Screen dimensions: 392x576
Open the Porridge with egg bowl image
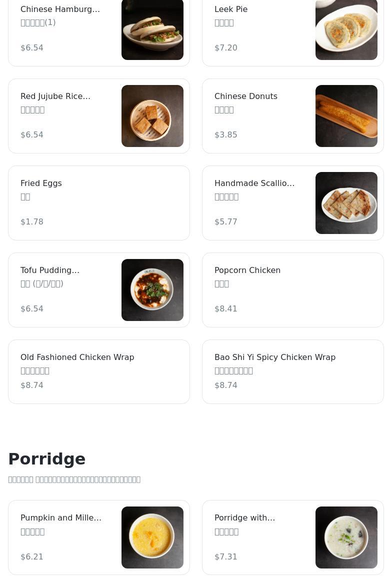(346, 537)
